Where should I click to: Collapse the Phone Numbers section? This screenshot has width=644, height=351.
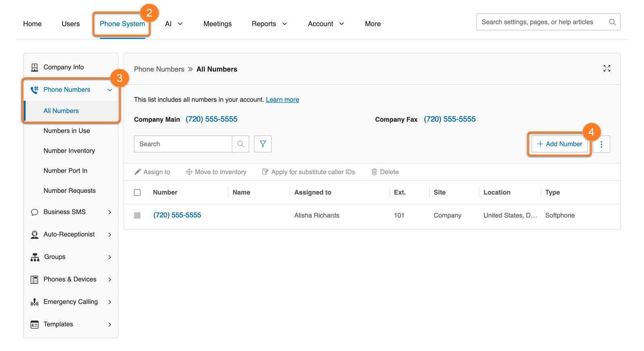(109, 90)
